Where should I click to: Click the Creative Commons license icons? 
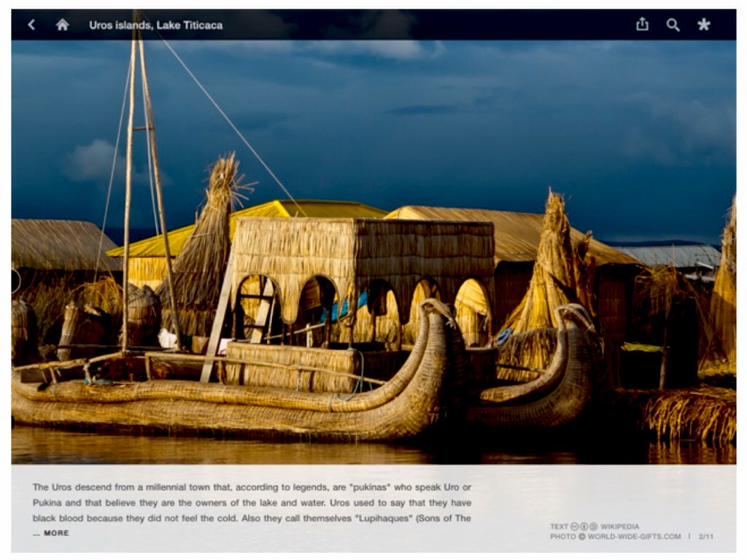[584, 526]
